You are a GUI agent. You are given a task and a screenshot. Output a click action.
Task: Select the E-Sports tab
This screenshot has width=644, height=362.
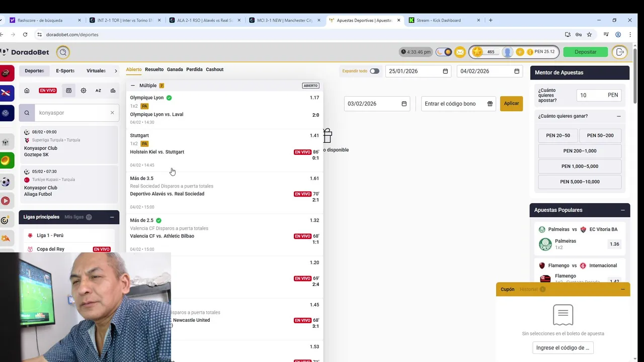(x=65, y=71)
